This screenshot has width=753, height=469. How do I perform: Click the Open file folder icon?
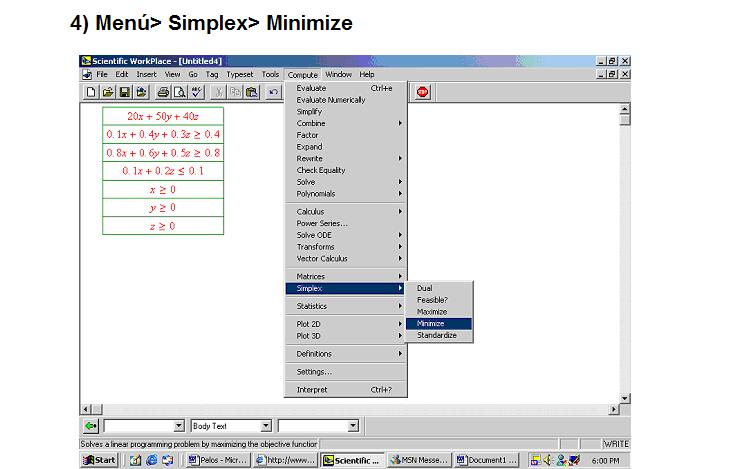[108, 92]
